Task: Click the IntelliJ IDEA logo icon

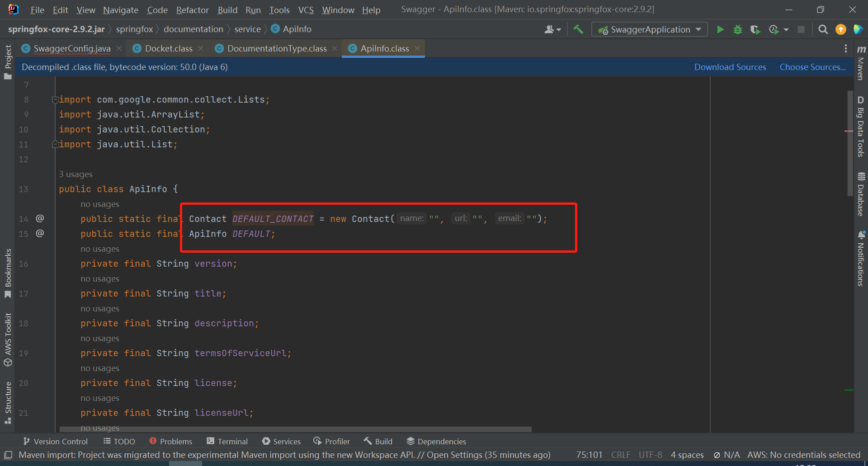Action: click(14, 9)
